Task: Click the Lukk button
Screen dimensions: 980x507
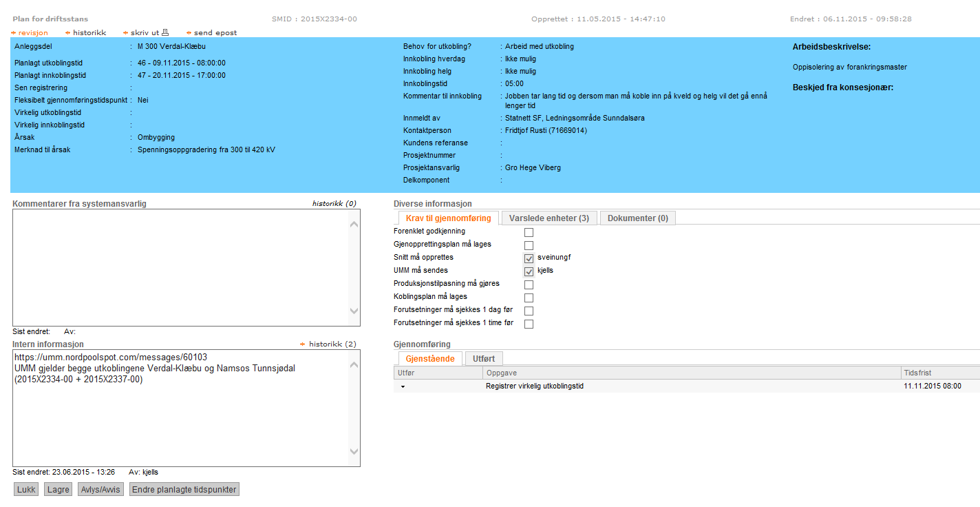Action: tap(26, 490)
